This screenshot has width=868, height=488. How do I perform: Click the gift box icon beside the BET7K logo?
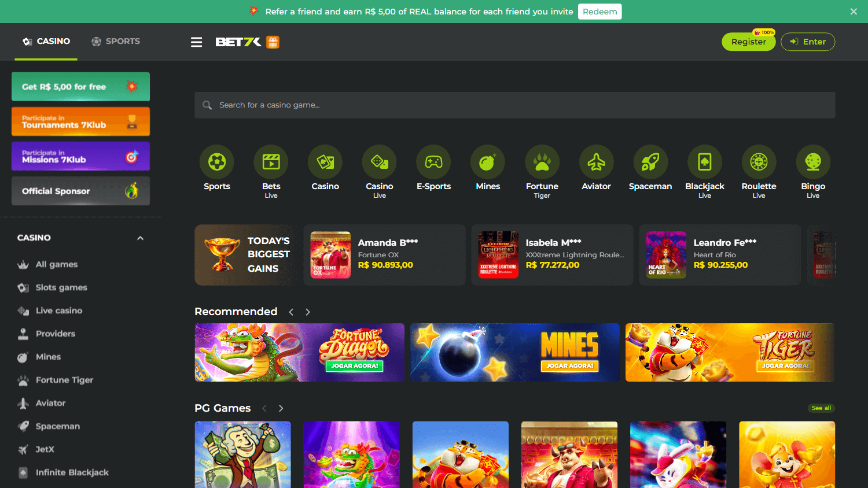coord(273,42)
